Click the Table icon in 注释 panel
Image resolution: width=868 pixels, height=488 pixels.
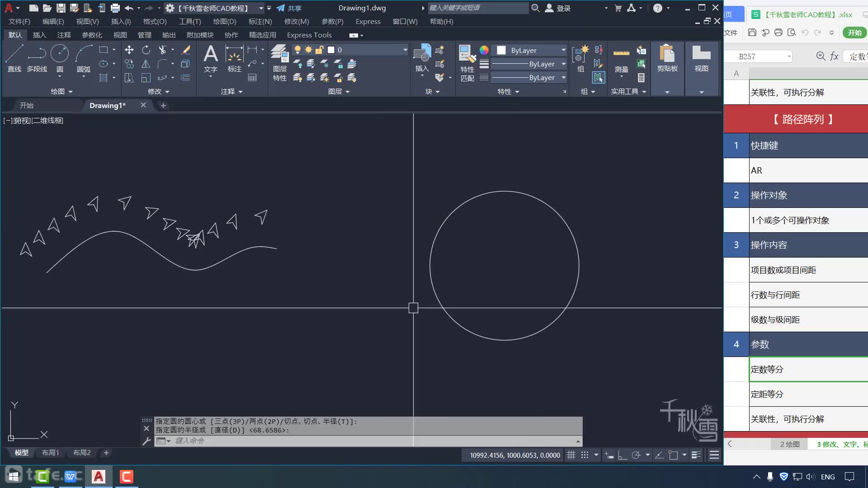(252, 78)
